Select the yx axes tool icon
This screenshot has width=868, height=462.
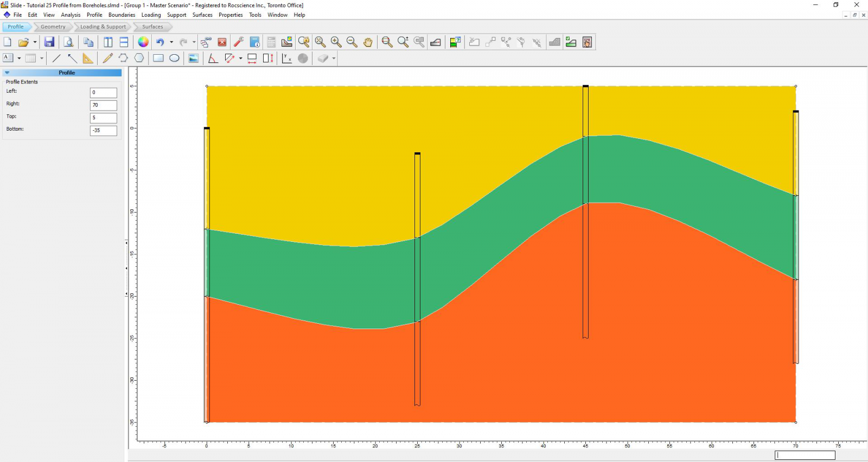pyautogui.click(x=287, y=58)
